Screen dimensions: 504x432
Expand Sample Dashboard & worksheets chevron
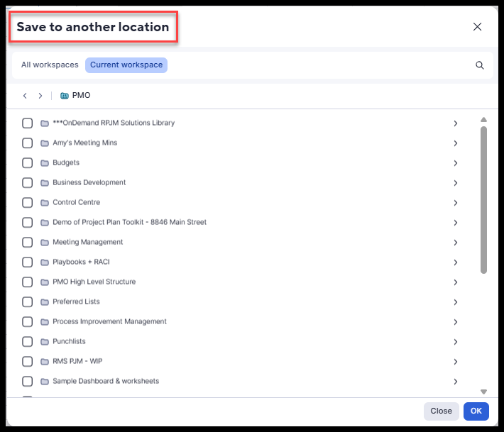[x=456, y=382]
